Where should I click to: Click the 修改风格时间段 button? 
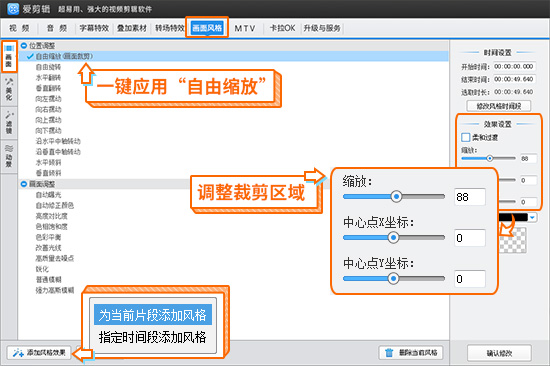(x=498, y=106)
